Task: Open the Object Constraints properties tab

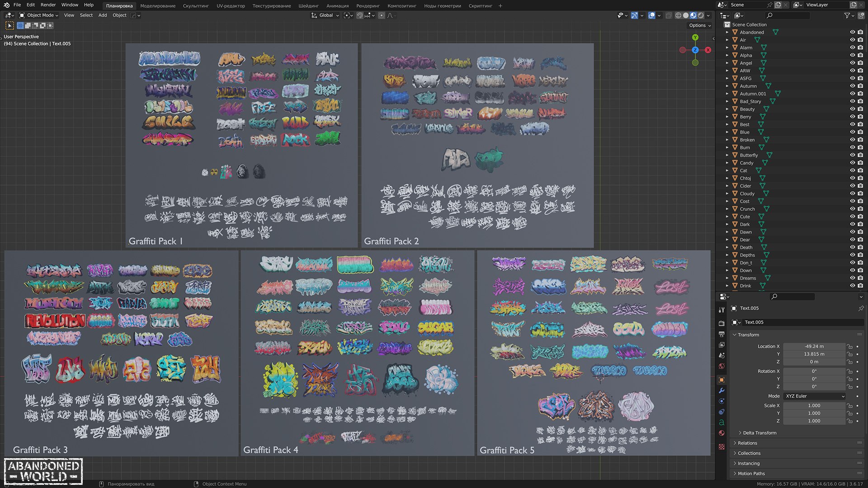Action: click(x=722, y=412)
